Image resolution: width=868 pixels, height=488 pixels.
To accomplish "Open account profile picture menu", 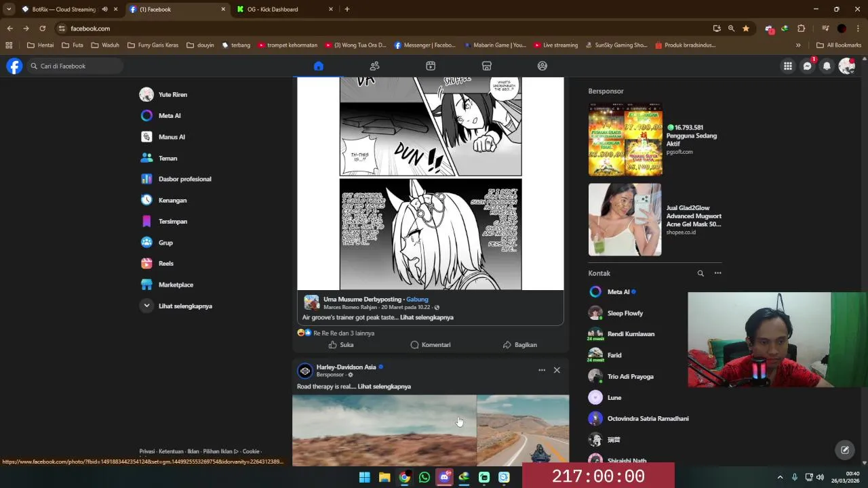I will (x=846, y=66).
